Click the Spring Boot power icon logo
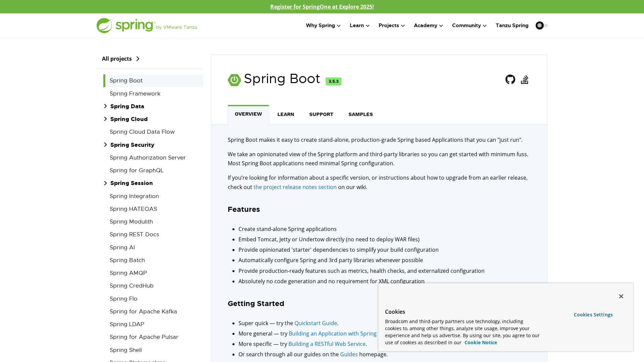The width and height of the screenshot is (644, 362). [234, 80]
